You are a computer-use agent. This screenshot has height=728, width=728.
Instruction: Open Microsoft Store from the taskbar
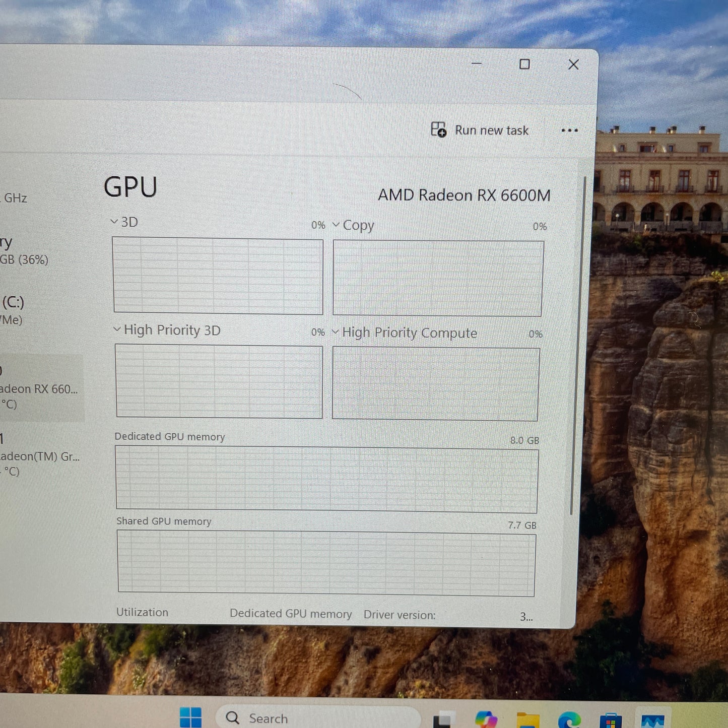tap(611, 720)
